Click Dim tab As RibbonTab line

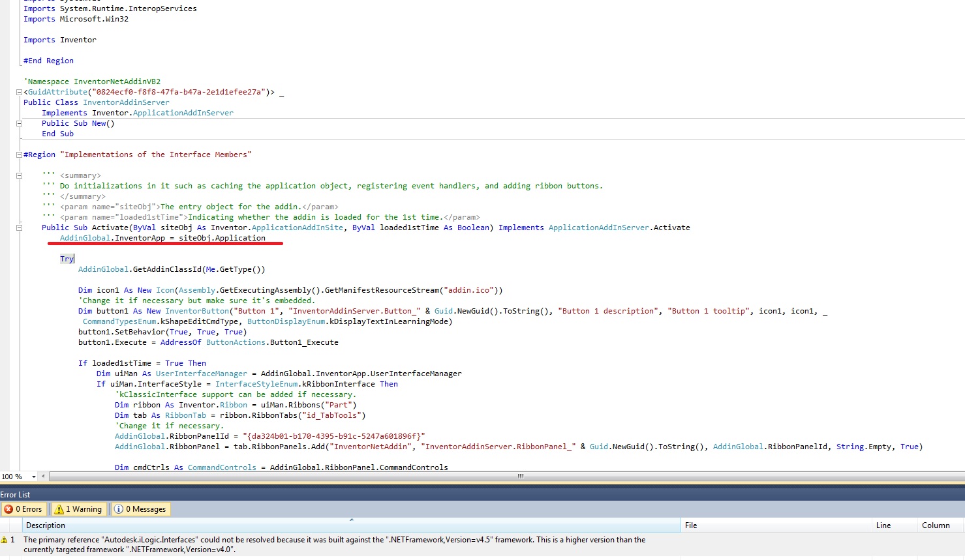click(240, 415)
